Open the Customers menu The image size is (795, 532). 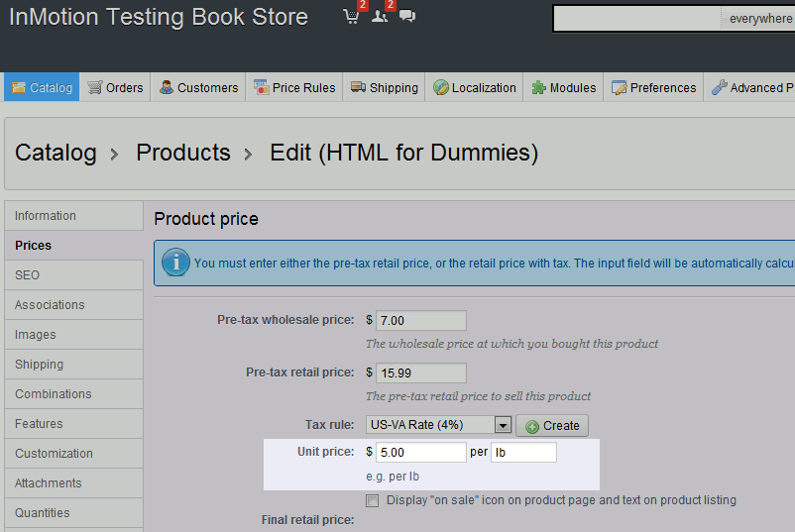click(198, 87)
